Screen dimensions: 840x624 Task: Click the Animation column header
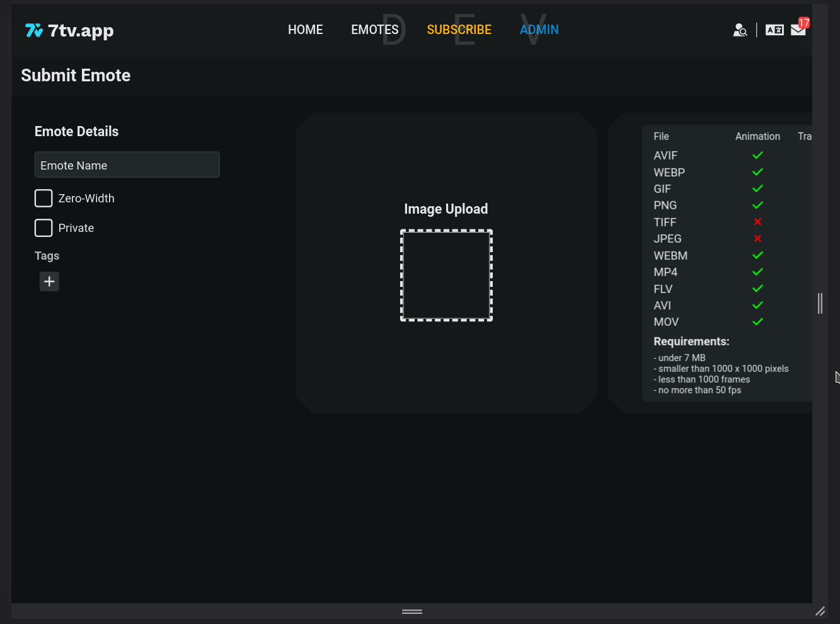click(x=757, y=136)
